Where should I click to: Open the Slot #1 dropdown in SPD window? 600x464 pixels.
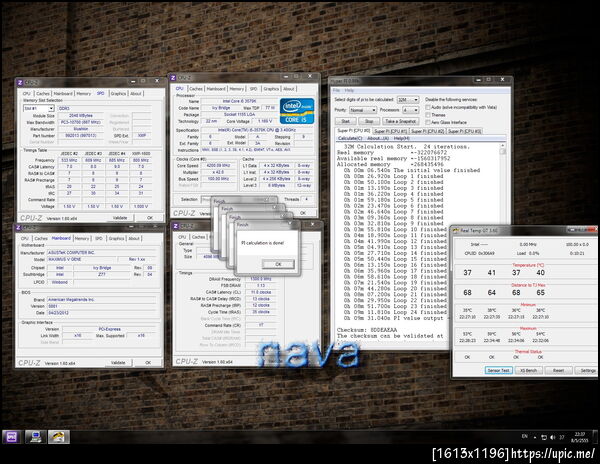(x=38, y=108)
